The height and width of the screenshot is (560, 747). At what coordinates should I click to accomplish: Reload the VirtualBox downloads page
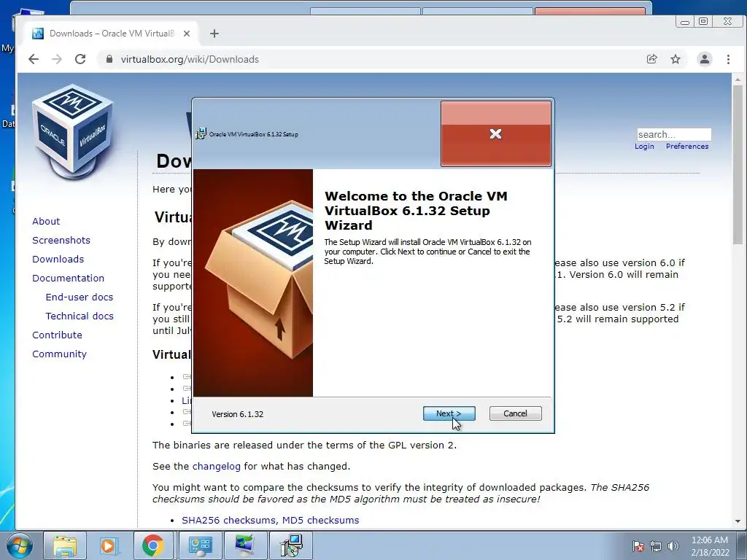(80, 59)
